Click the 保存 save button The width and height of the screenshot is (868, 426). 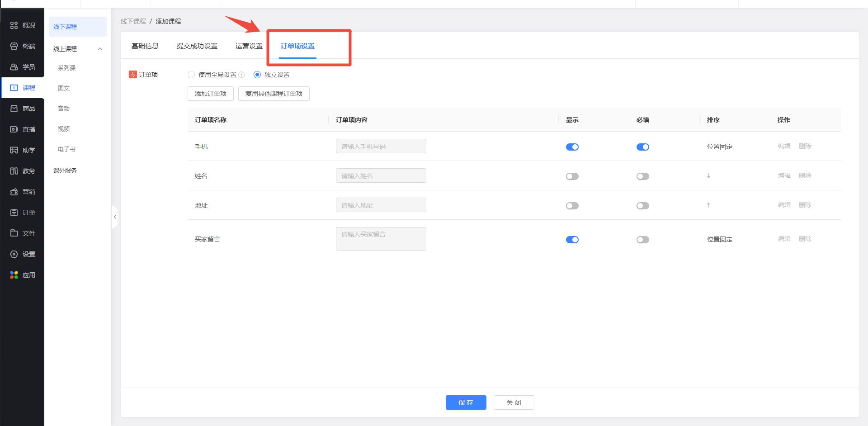[x=466, y=402]
